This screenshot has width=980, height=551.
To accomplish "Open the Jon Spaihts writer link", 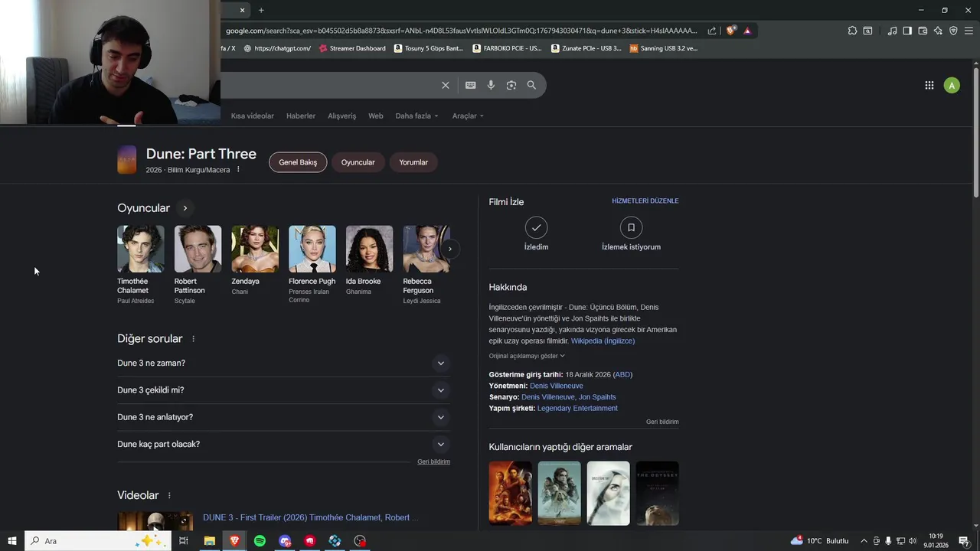I will pos(597,398).
